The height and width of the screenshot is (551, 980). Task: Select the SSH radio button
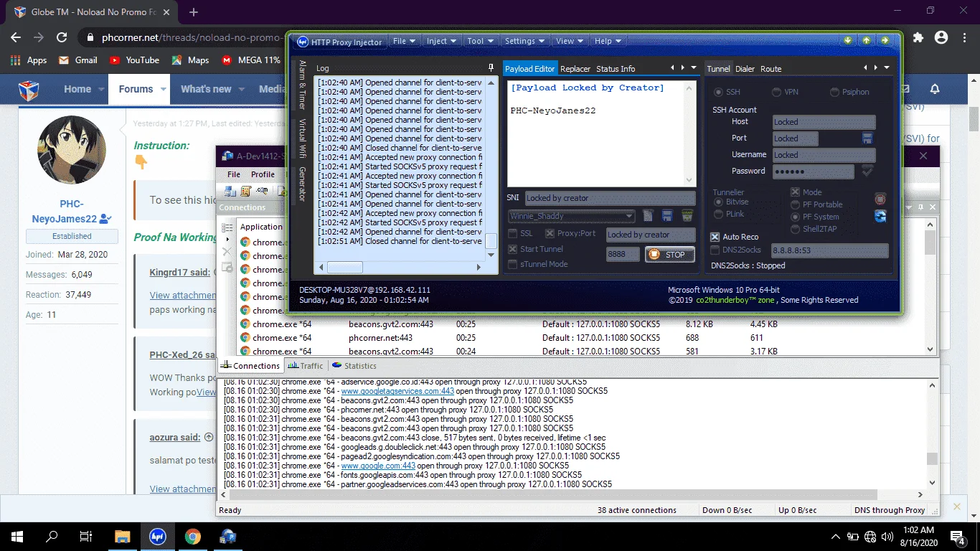(718, 92)
